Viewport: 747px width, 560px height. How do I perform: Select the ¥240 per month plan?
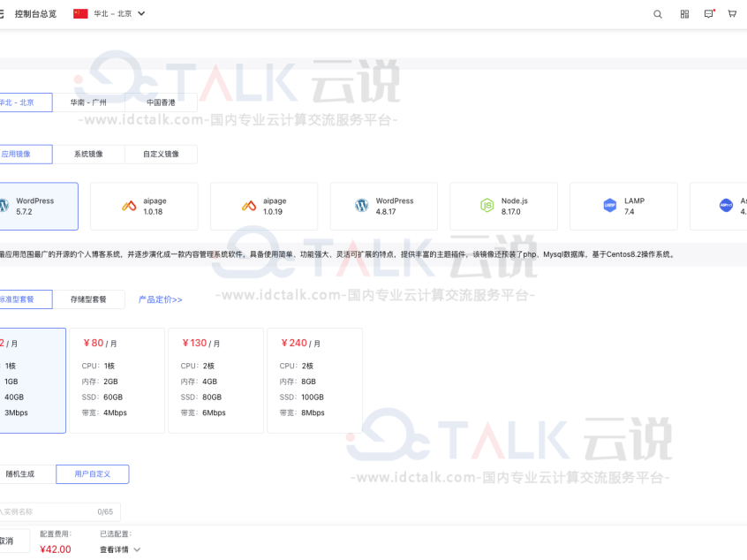315,381
